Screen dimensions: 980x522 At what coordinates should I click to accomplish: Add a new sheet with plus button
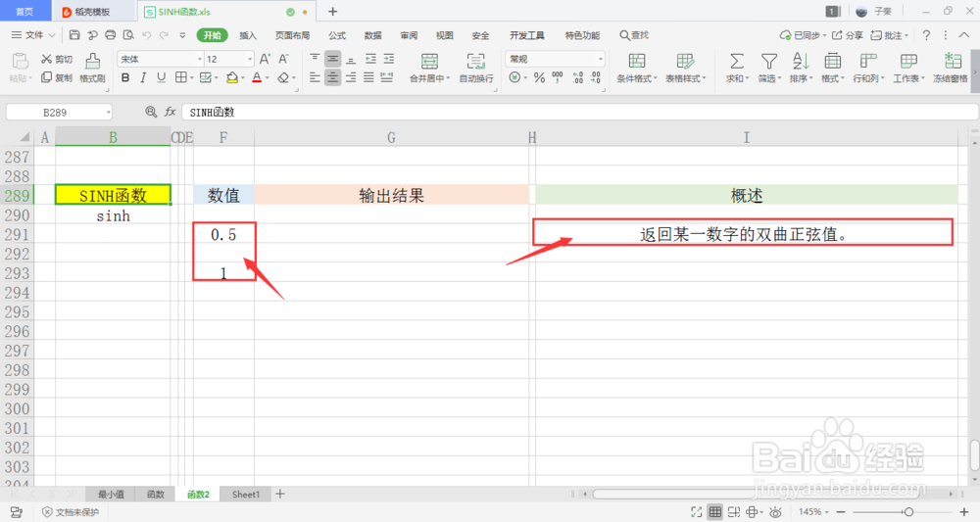point(280,494)
